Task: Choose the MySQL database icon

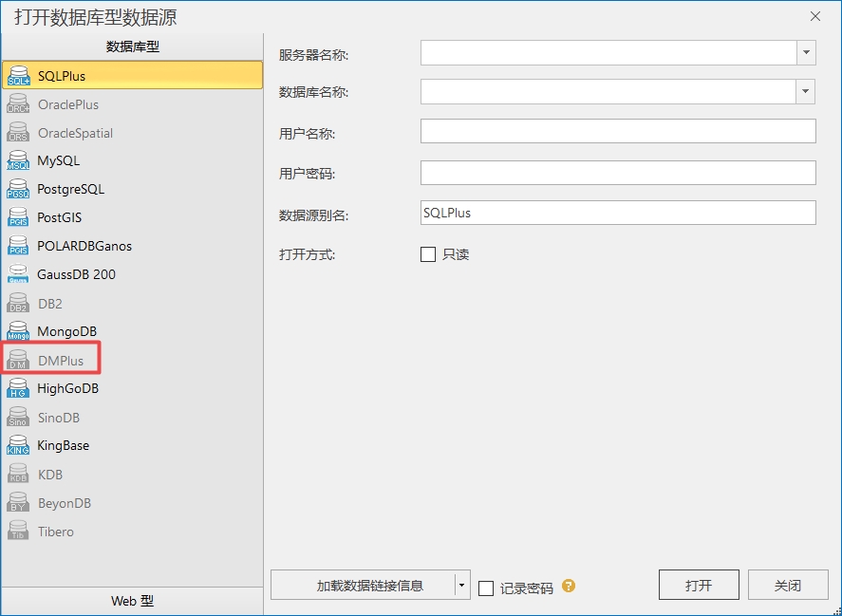Action: pyautogui.click(x=18, y=160)
